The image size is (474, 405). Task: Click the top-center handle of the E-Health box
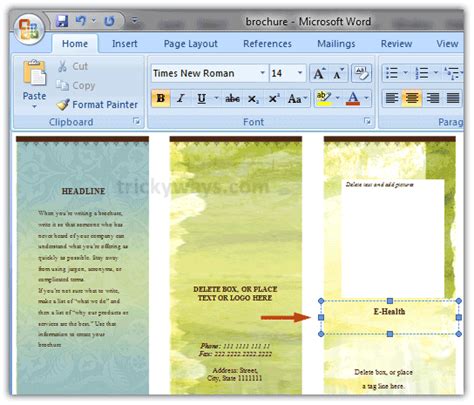coord(390,301)
